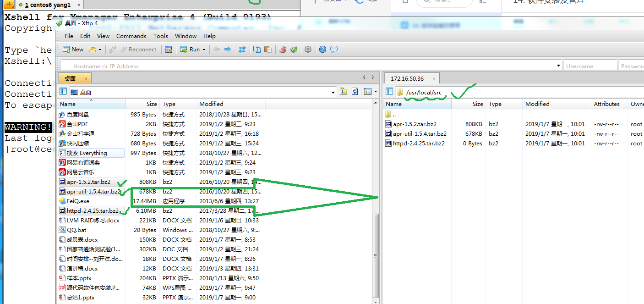Toggle local pane folder tree icon

point(63,92)
